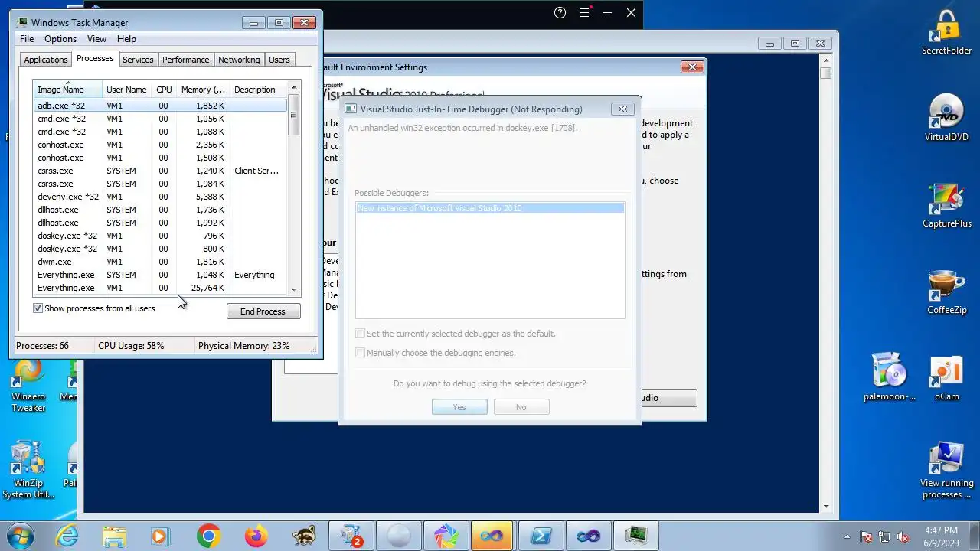Image resolution: width=980 pixels, height=551 pixels.
Task: Switch to the Applications tab
Action: click(46, 60)
